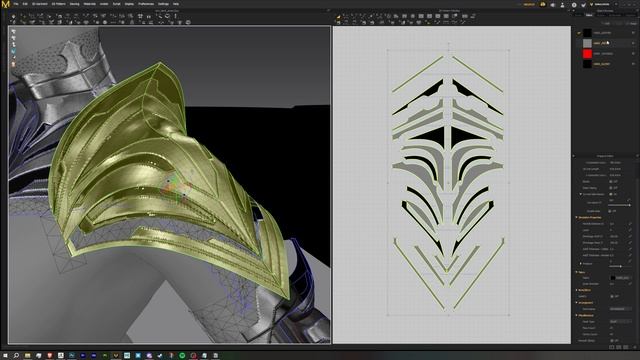
Task: Click the single-pane layout icon at bottom right
Action: click(x=611, y=347)
